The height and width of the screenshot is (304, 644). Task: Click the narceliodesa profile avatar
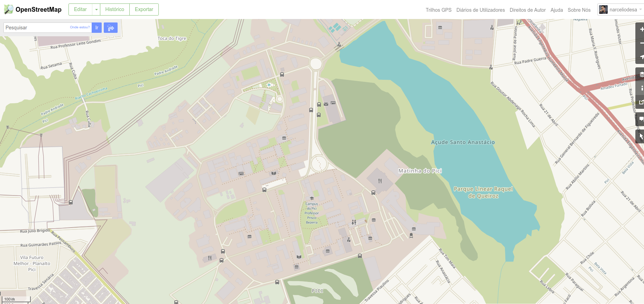[x=603, y=10]
